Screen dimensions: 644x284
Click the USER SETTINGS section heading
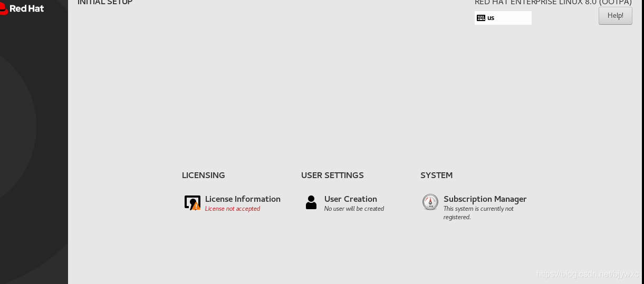click(x=332, y=175)
